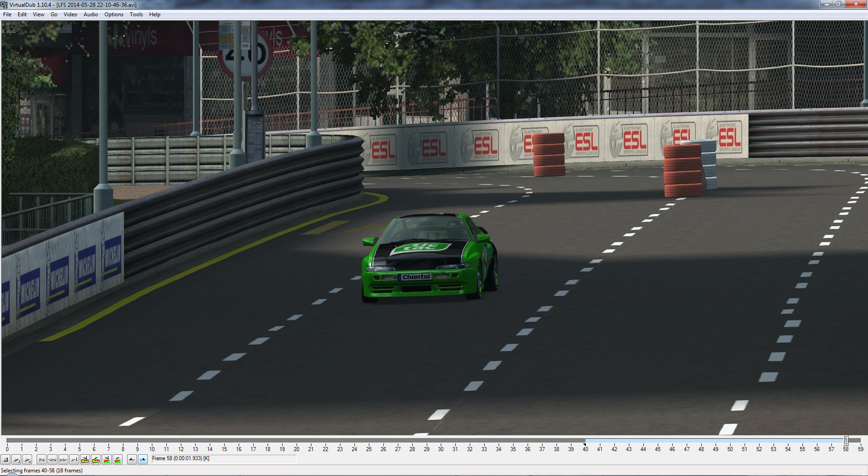Click the Stop playback button
Screen dimensions: 868x476
tap(5, 460)
